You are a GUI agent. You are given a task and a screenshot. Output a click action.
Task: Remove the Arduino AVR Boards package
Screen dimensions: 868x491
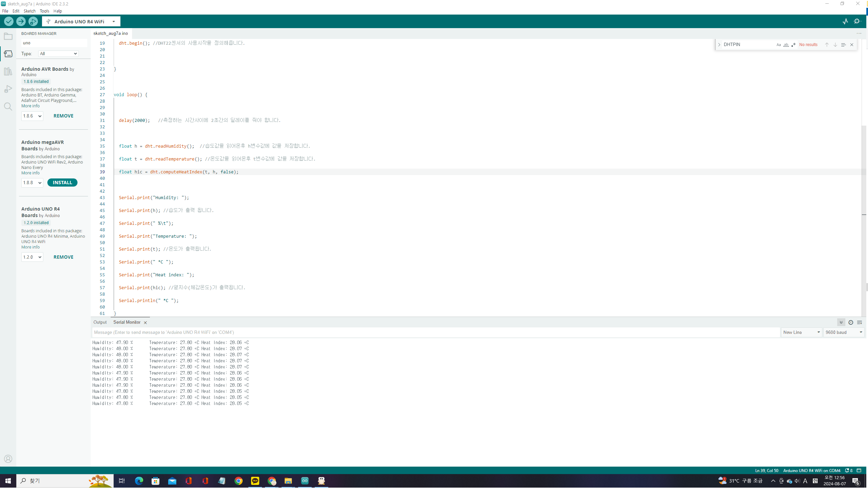pyautogui.click(x=63, y=116)
